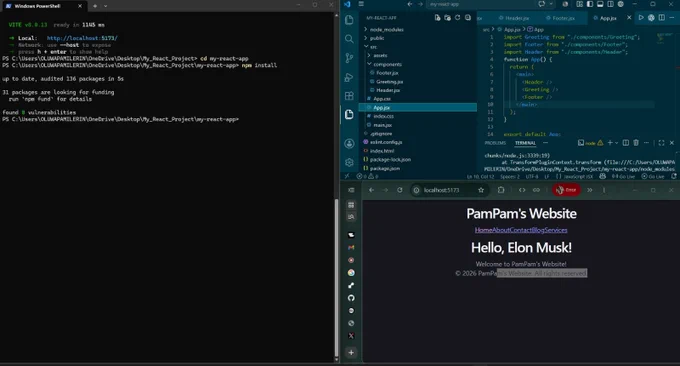Image resolution: width=680 pixels, height=366 pixels.
Task: Select the TERMINAL panel tab
Action: 525,143
